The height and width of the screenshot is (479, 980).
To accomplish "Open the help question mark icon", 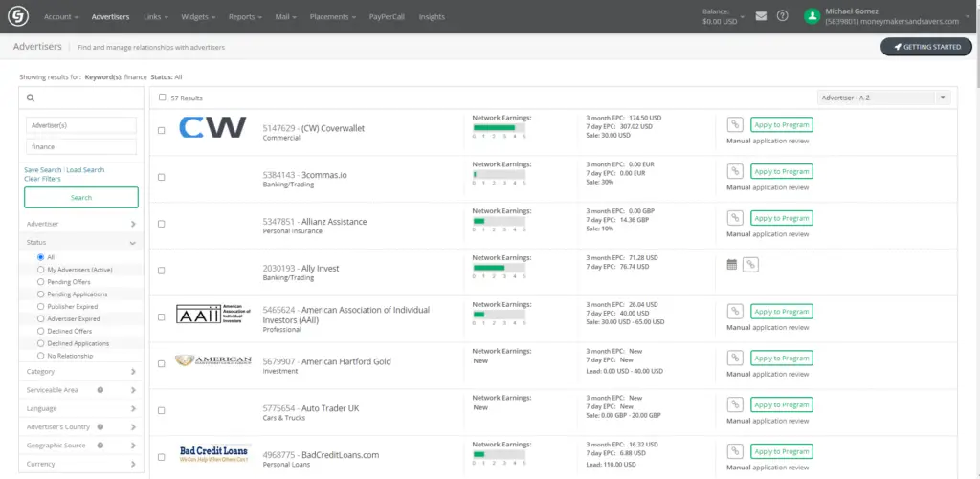I will (x=782, y=16).
